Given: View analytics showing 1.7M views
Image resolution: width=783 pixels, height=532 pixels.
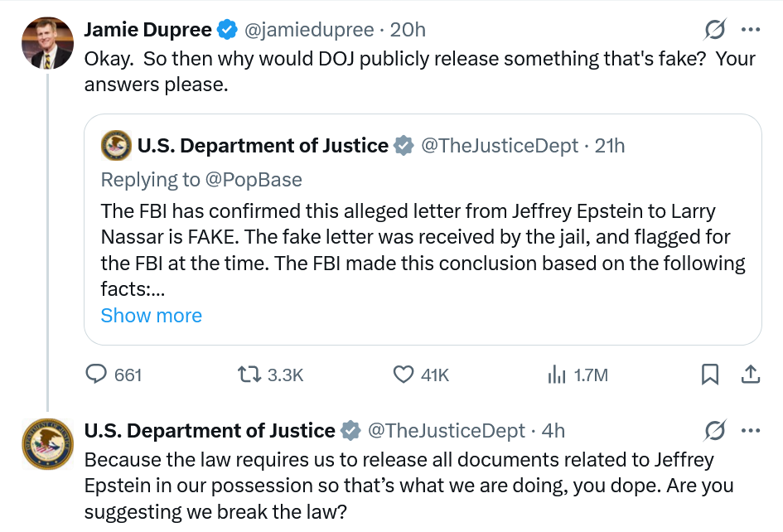Looking at the screenshot, I should [556, 375].
